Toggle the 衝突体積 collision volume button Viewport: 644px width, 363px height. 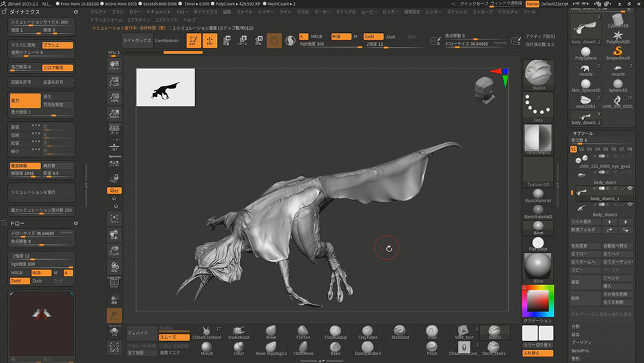point(25,166)
